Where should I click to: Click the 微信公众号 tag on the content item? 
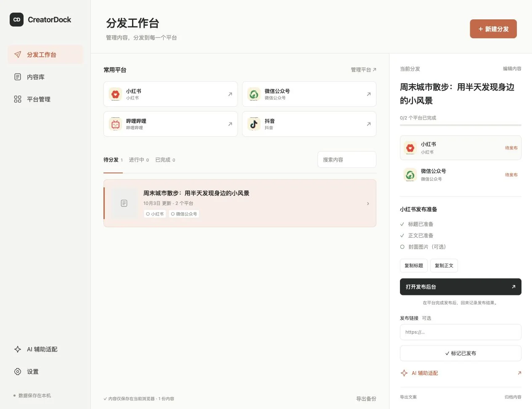(184, 214)
